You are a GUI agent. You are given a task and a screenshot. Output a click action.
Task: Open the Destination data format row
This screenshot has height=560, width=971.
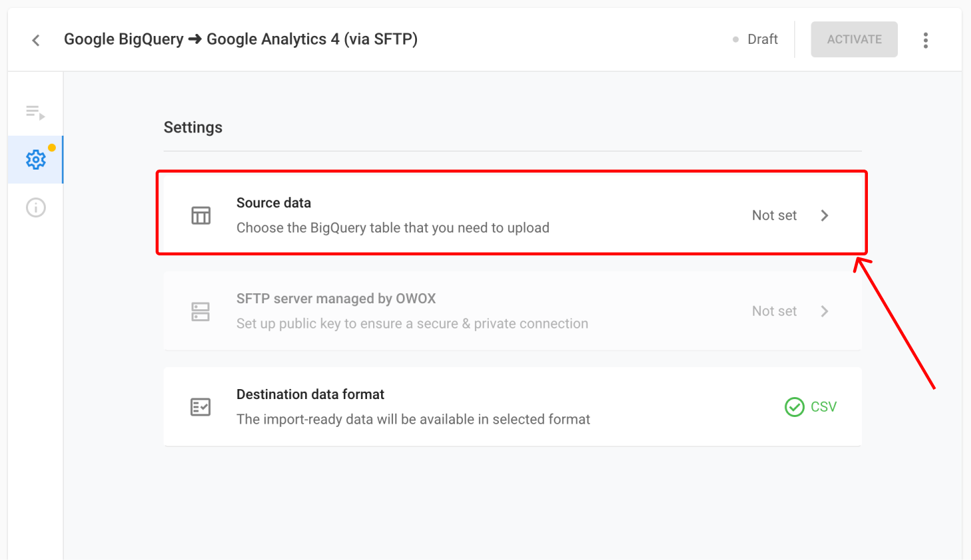point(512,406)
